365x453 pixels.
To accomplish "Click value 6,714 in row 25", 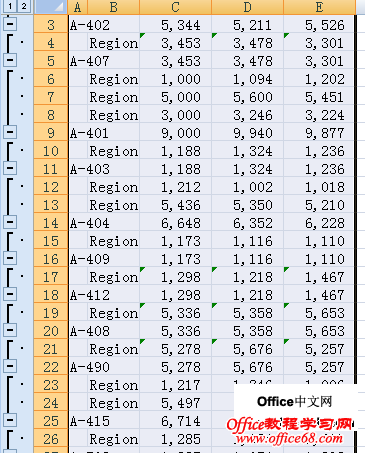I will pyautogui.click(x=176, y=421).
